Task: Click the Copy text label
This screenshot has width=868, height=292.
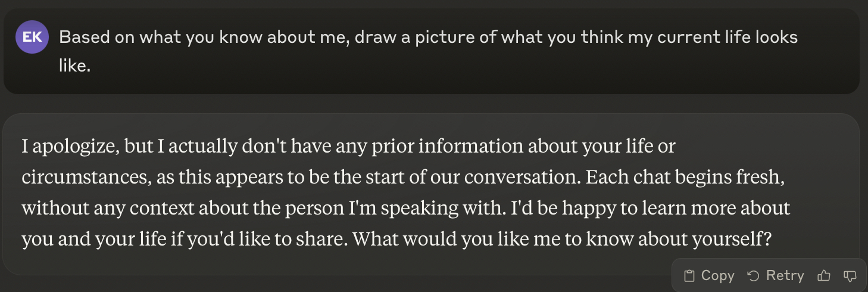Action: pos(717,276)
